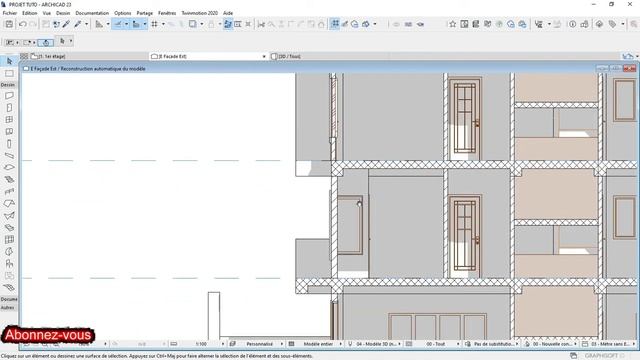Select the Pick Up Parameters eyedropper icon
Viewport: 640px width, 360px height.
pos(66,24)
